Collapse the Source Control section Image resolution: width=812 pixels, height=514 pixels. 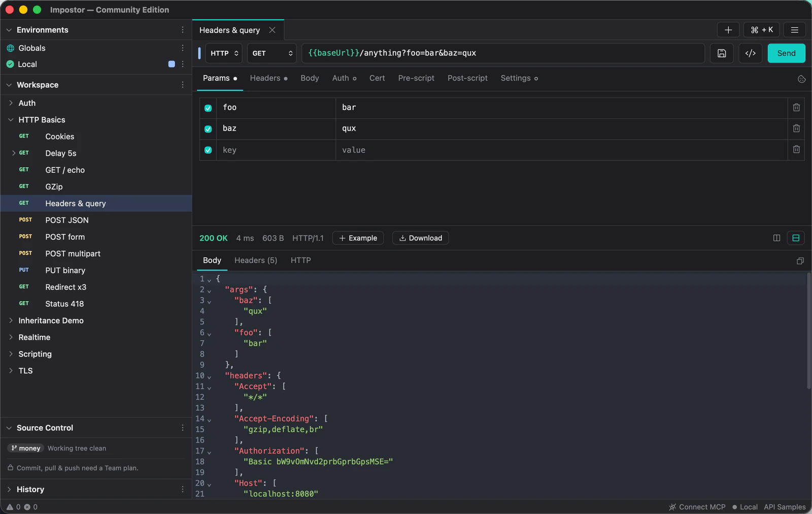pyautogui.click(x=9, y=428)
